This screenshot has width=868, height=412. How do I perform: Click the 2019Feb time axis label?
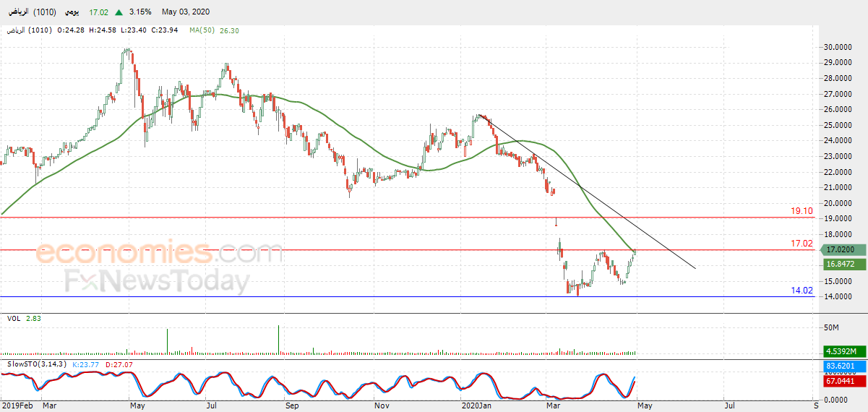pyautogui.click(x=19, y=405)
